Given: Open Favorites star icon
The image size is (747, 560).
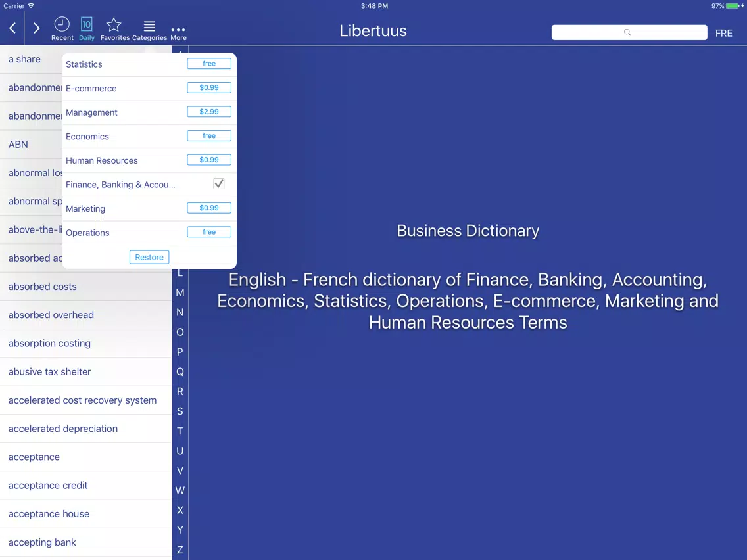Looking at the screenshot, I should click(x=114, y=28).
